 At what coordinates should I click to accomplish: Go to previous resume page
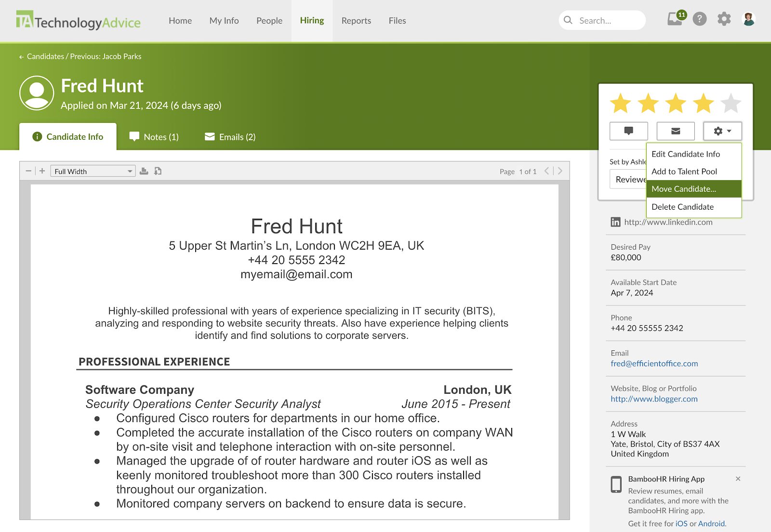(546, 171)
